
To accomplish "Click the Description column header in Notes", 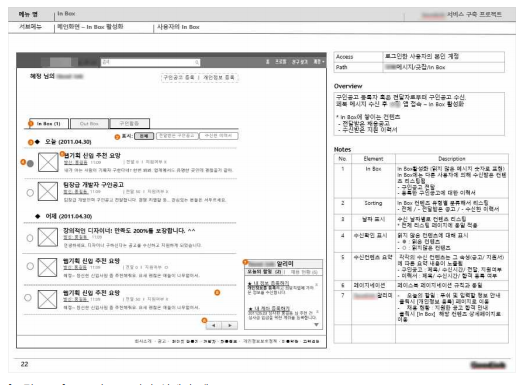I will (452, 159).
